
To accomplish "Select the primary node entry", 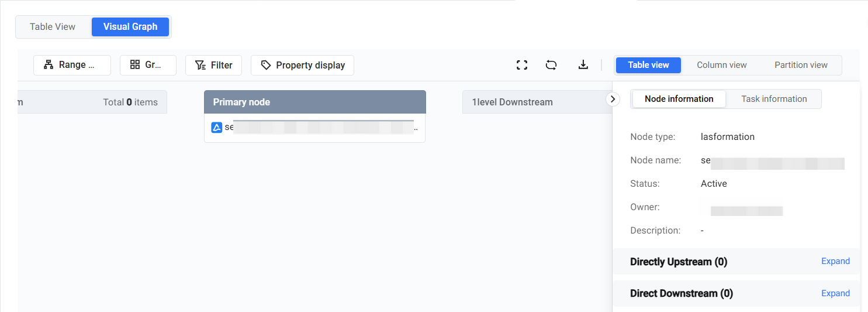I will (314, 128).
